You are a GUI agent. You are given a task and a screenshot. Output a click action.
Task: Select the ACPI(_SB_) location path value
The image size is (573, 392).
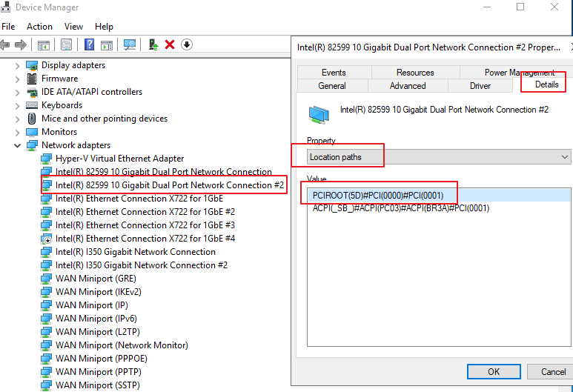401,208
